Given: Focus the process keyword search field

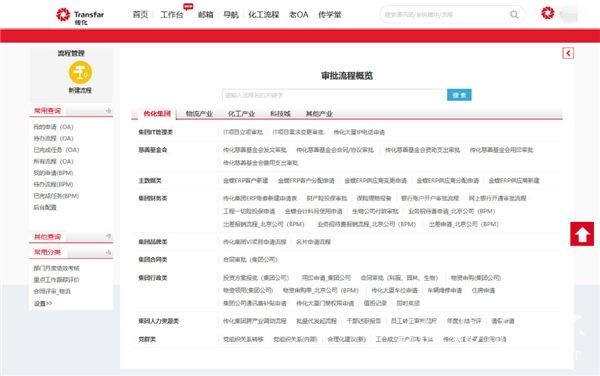Looking at the screenshot, I should (x=333, y=95).
